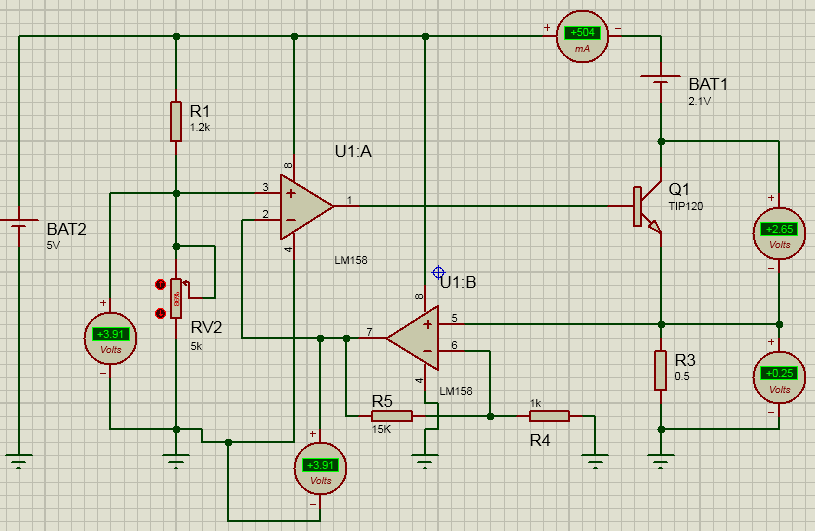Click the '15K' resistor value text
Image resolution: width=815 pixels, height=531 pixels.
click(381, 429)
